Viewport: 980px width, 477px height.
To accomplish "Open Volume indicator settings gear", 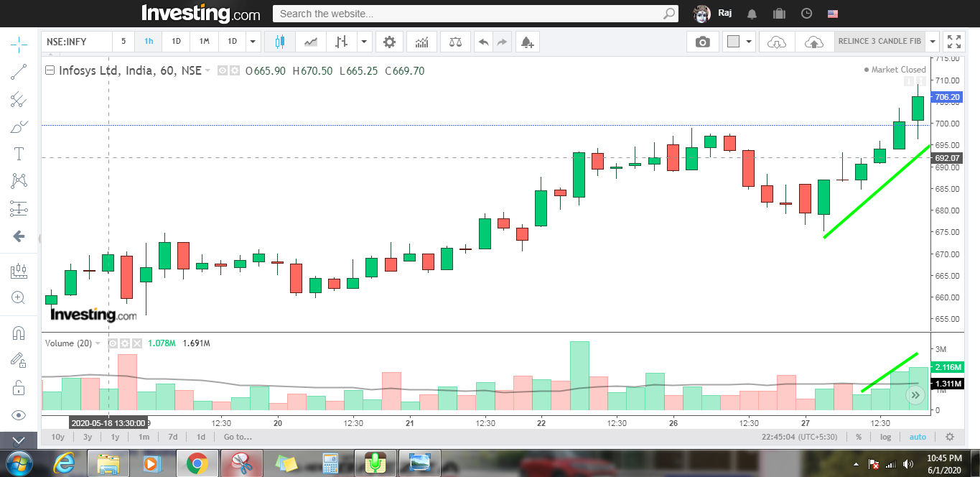I will coord(125,343).
